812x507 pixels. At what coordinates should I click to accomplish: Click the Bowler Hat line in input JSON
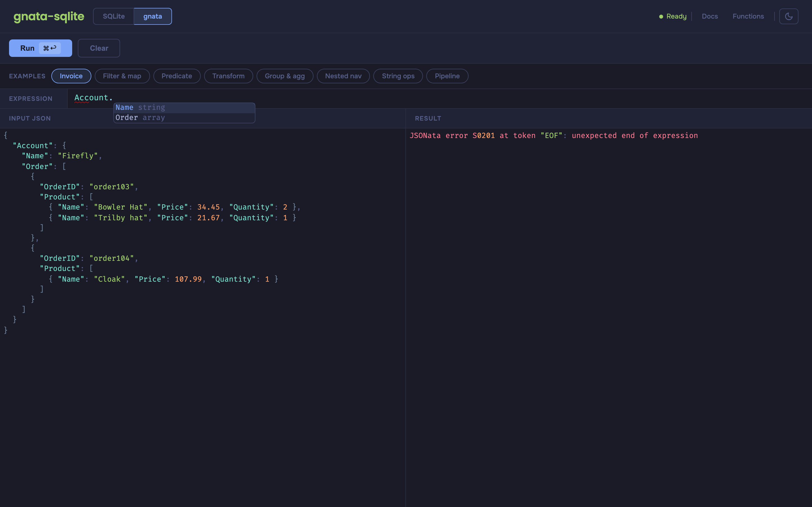(x=175, y=207)
